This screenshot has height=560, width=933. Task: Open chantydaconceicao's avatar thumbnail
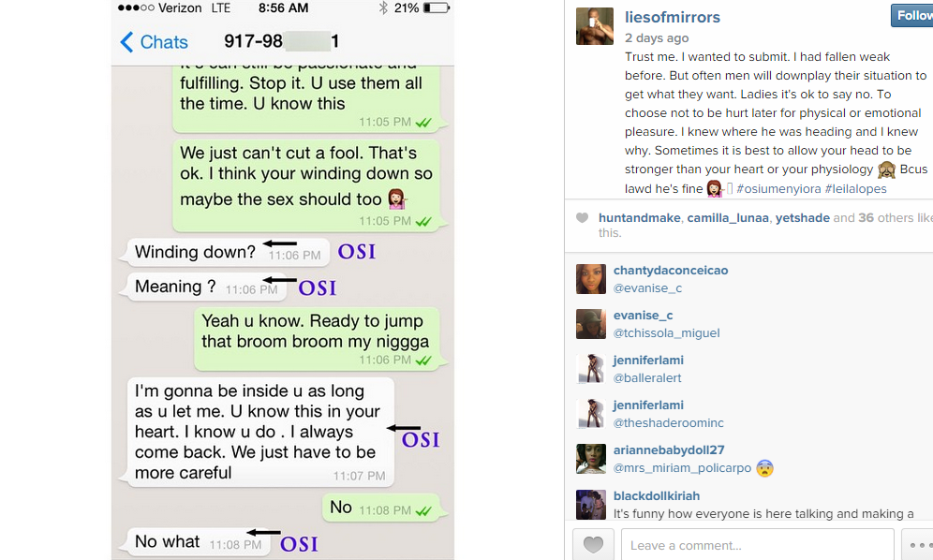[591, 279]
